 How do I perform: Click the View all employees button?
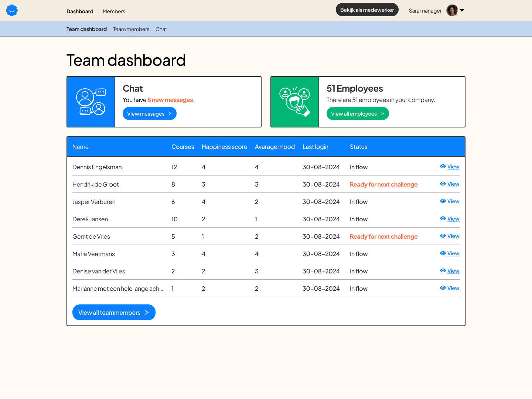coord(358,114)
